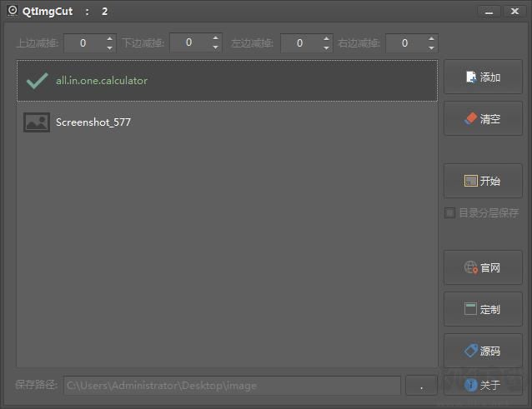Click the image icon beside Screenshot_577
Screen dimensions: 532x409
click(37, 122)
